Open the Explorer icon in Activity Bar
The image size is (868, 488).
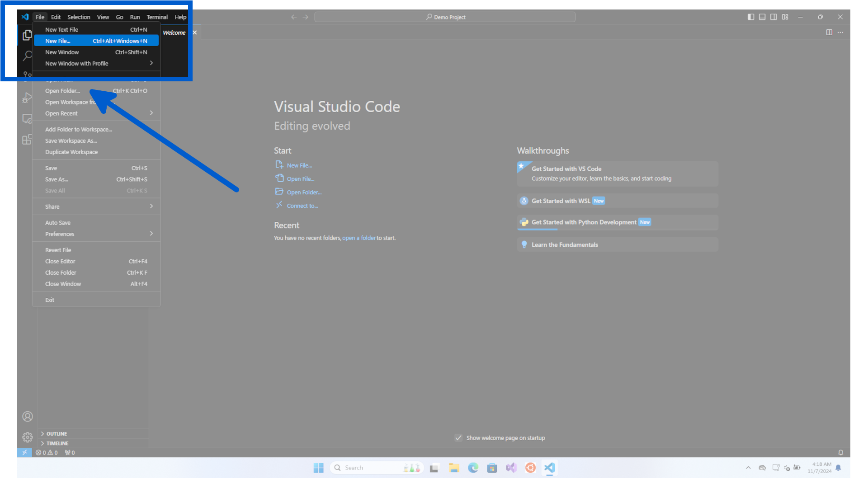coord(27,35)
